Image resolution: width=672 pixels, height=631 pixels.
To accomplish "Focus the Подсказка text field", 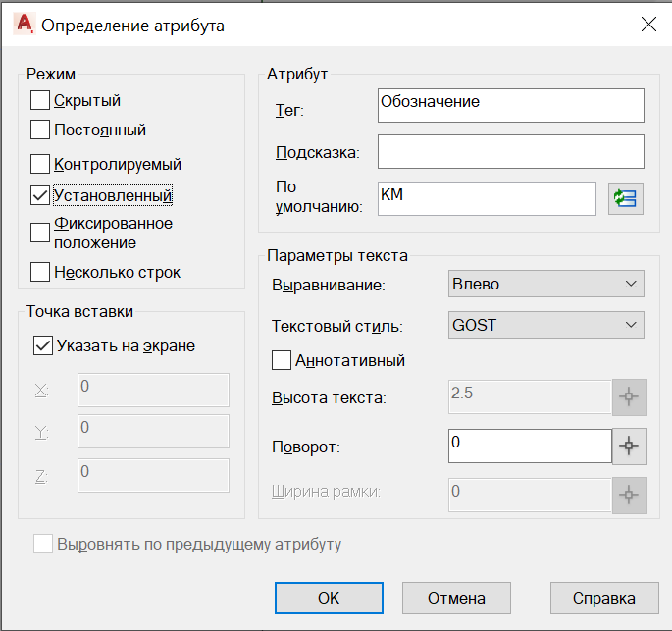I will coord(511,152).
